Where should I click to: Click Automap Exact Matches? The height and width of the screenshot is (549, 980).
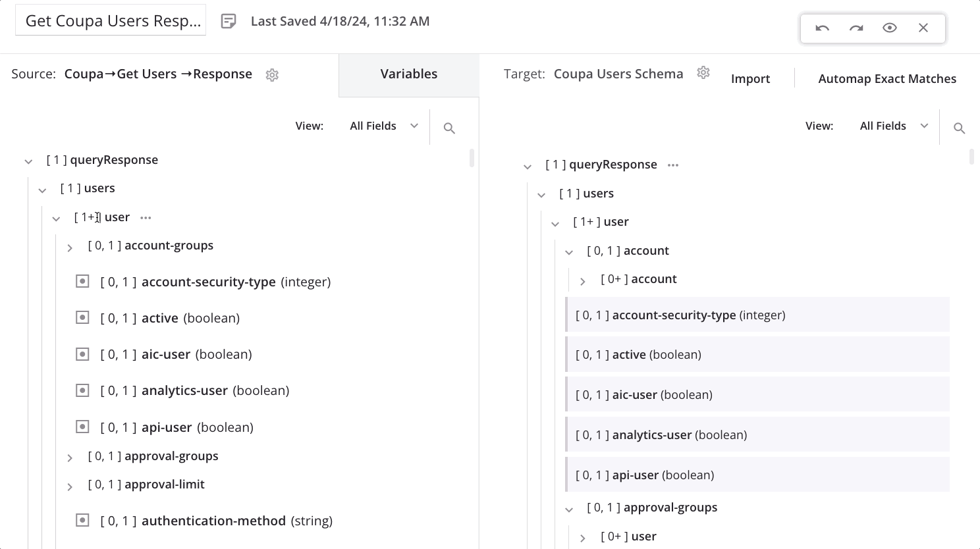pyautogui.click(x=886, y=79)
